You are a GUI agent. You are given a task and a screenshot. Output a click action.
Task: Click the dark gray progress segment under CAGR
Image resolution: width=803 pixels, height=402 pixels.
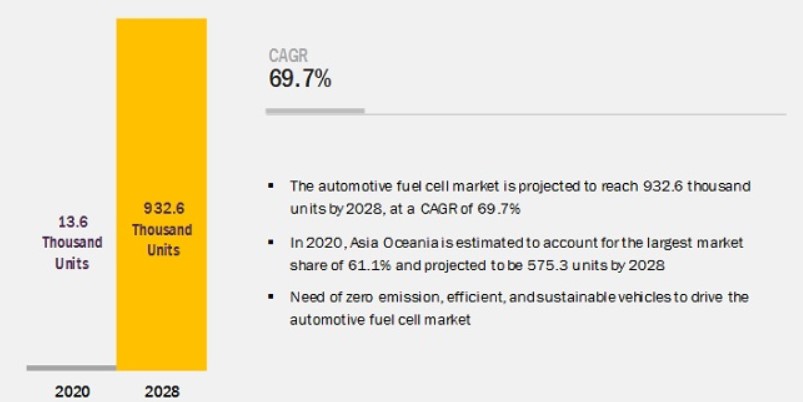pos(315,111)
